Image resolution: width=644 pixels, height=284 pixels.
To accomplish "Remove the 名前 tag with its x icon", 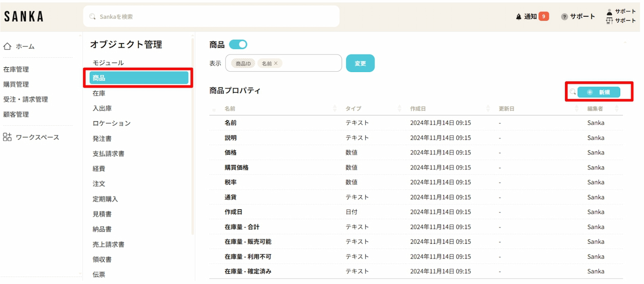I will [276, 63].
